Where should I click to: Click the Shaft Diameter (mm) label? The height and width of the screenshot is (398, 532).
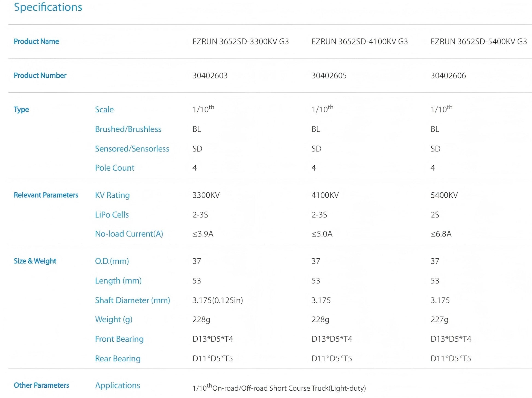coord(133,300)
